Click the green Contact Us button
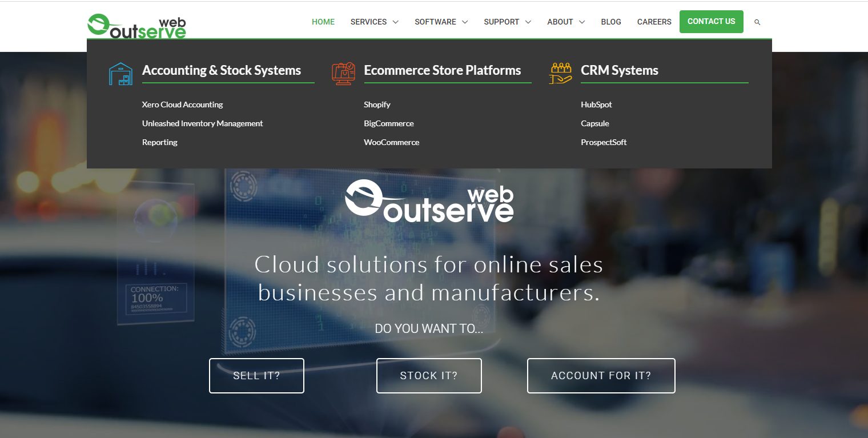The height and width of the screenshot is (438, 868). pyautogui.click(x=712, y=22)
